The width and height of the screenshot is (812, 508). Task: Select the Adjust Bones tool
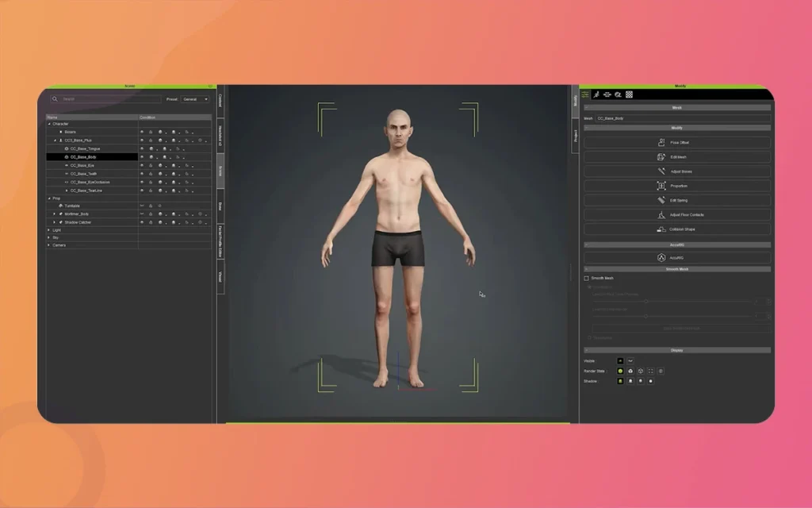point(677,171)
